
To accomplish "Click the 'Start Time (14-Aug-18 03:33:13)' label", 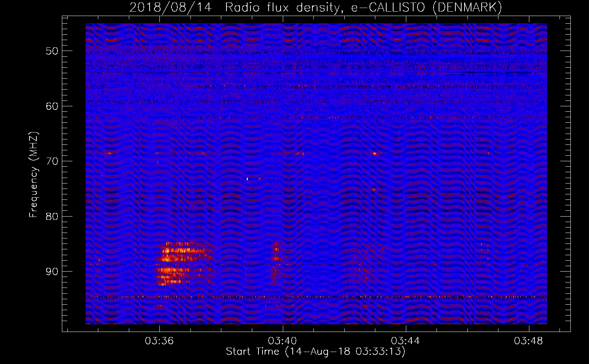I will click(x=316, y=352).
